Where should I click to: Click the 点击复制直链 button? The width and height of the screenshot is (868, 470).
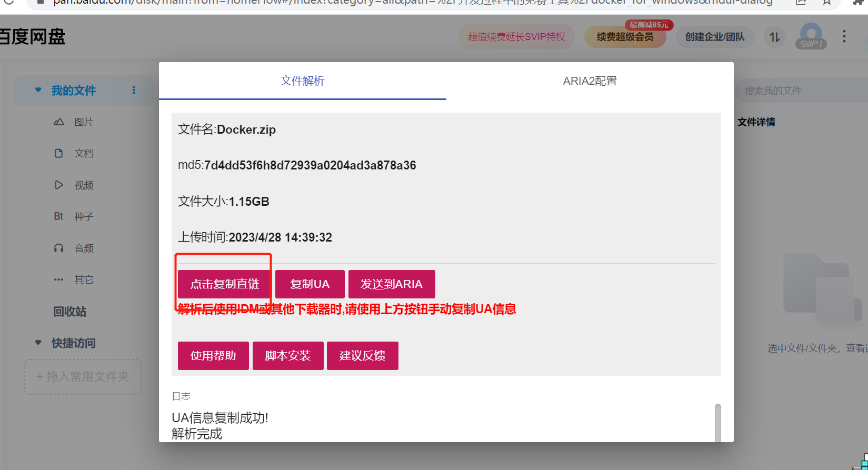[x=225, y=284]
